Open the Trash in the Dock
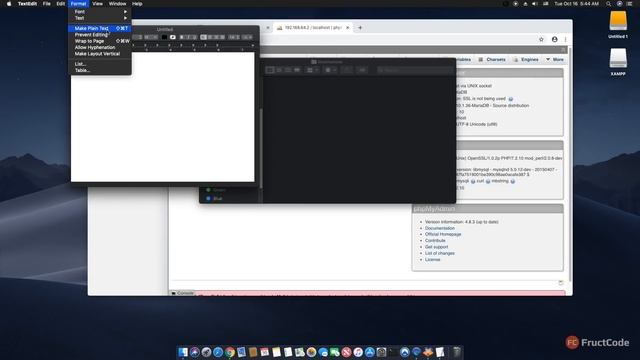Viewport: 640px width, 360px height. 457,352
